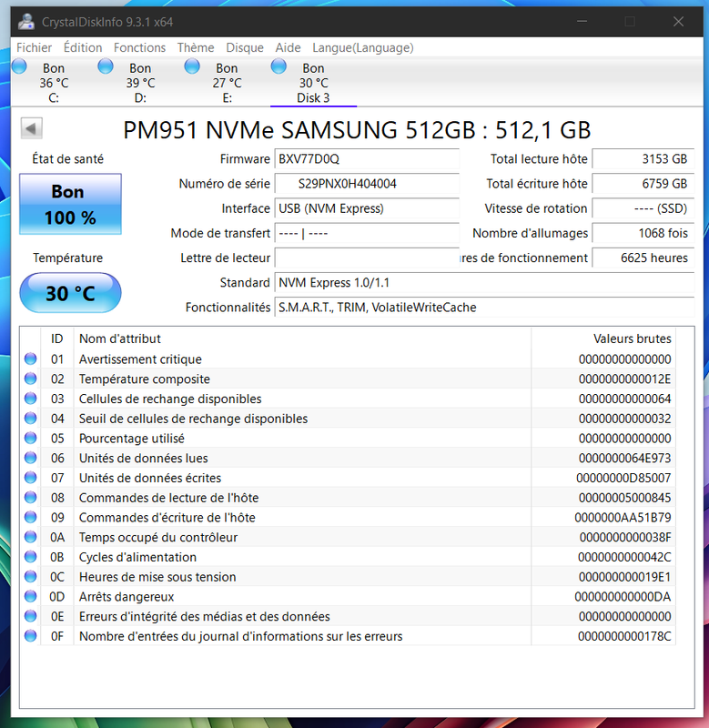Click the Total écriture hôte value 6759 GB

coord(643,184)
